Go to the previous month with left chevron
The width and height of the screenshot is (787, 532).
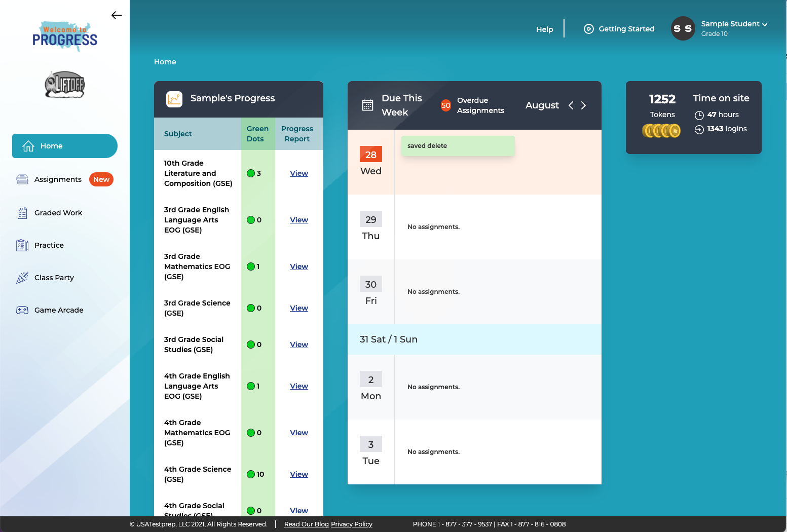(571, 105)
